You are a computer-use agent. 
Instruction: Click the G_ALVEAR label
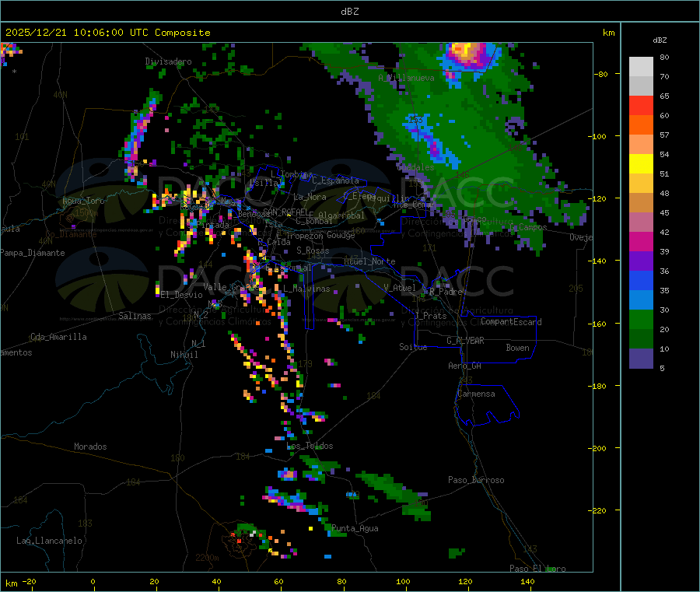click(x=465, y=341)
